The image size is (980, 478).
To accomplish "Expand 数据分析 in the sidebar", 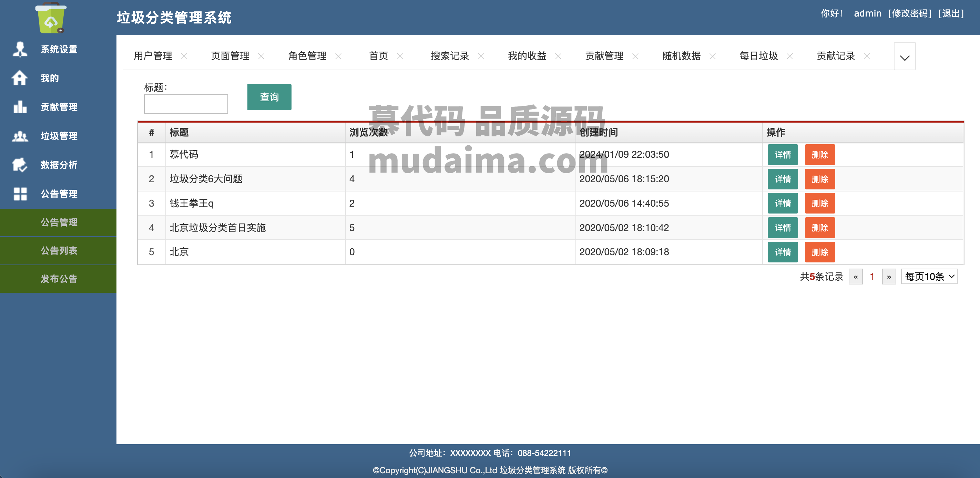I will click(58, 165).
